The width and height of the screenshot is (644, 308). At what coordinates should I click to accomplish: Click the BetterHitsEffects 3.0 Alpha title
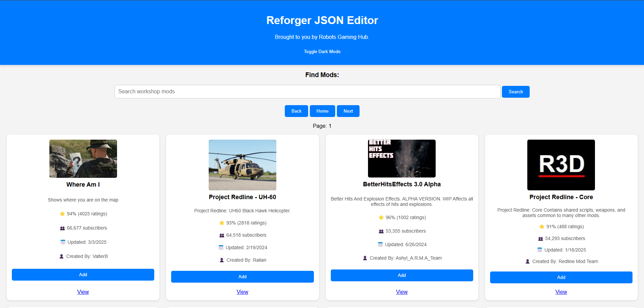pyautogui.click(x=402, y=184)
